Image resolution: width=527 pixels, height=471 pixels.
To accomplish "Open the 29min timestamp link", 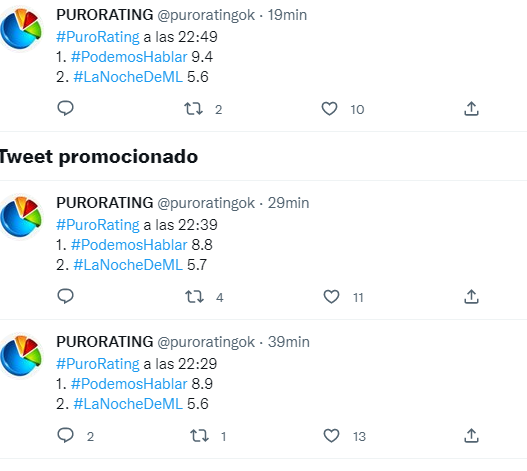I will pos(288,203).
